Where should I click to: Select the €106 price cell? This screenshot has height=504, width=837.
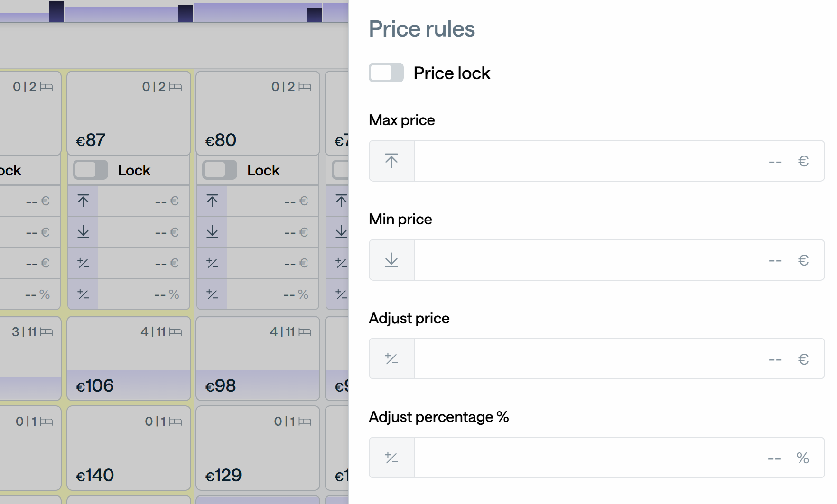129,358
